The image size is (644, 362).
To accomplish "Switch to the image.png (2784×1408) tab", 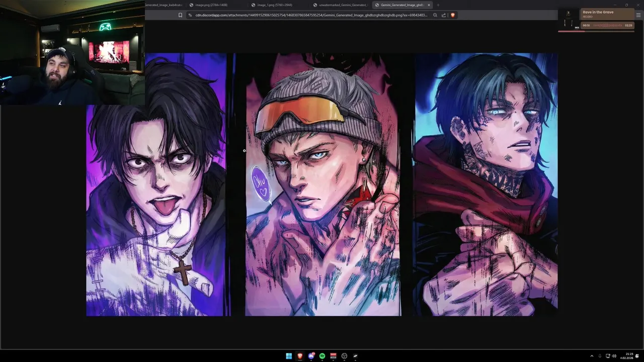I will [x=216, y=5].
